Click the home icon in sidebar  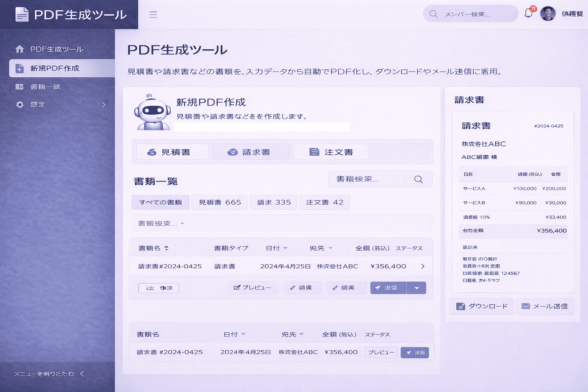[x=20, y=49]
